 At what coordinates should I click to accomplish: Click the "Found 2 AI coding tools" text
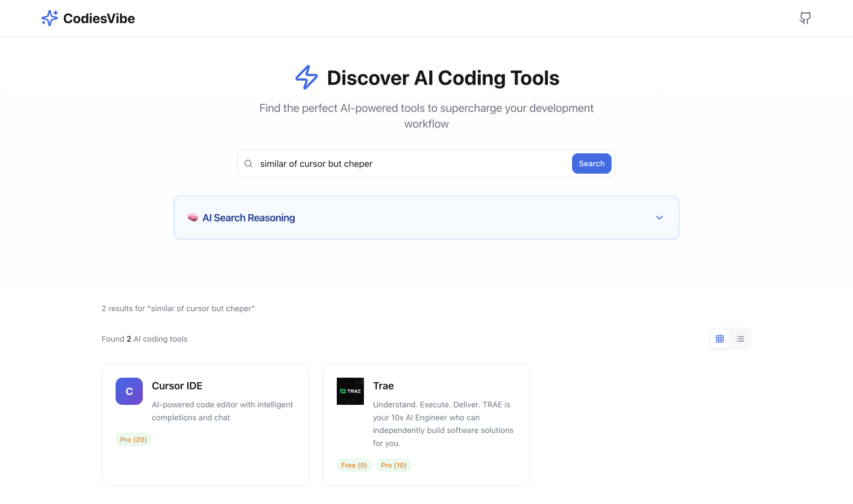144,339
